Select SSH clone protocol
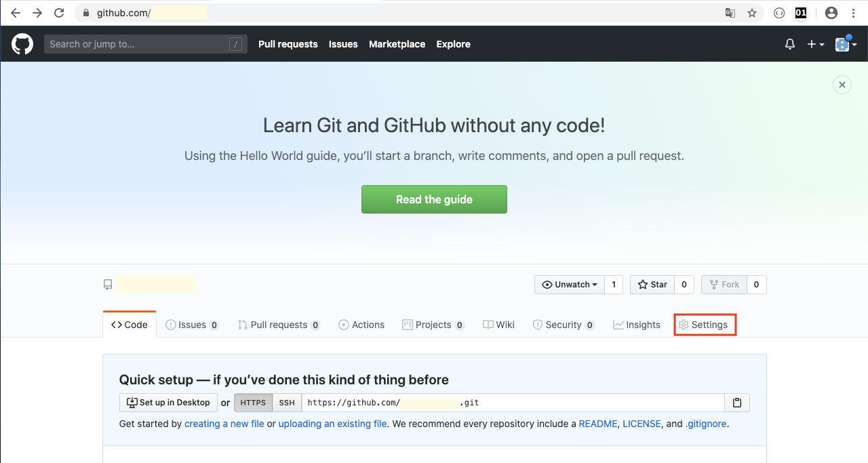The height and width of the screenshot is (463, 868). click(287, 403)
